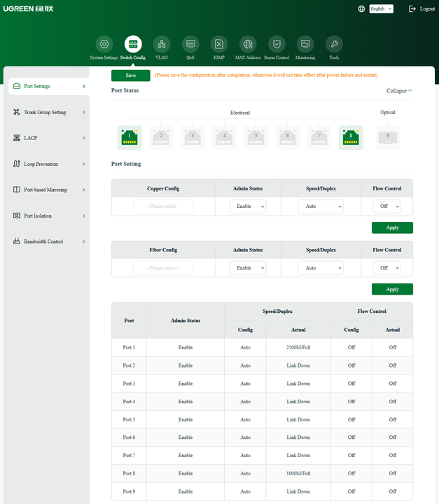Open the Tools wrench icon
Image resolution: width=439 pixels, height=504 pixels.
click(334, 44)
